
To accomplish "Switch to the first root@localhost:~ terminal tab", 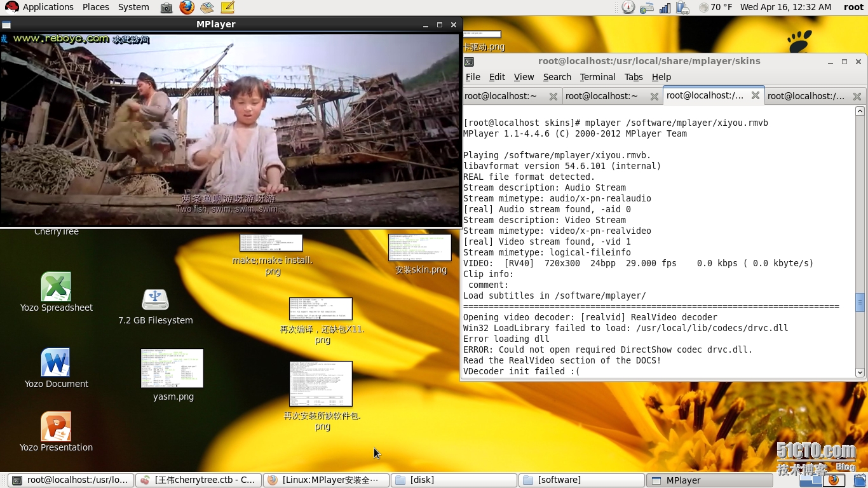I will click(x=501, y=96).
